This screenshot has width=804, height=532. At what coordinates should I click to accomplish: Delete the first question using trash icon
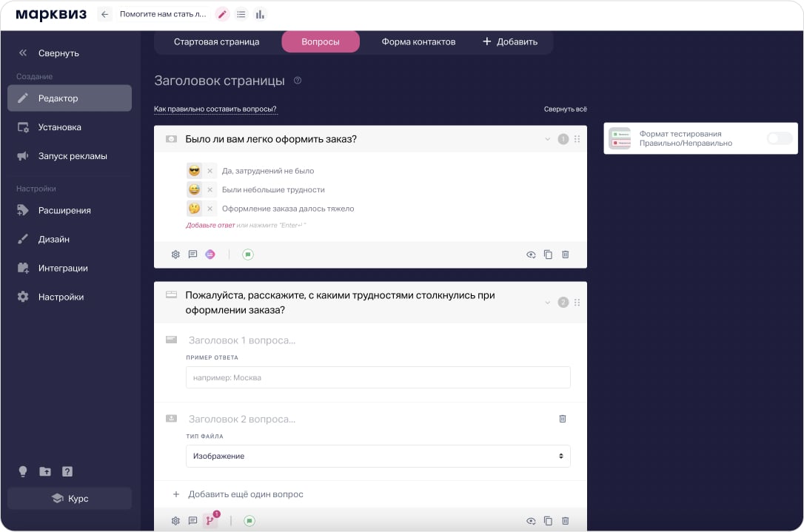coord(566,255)
